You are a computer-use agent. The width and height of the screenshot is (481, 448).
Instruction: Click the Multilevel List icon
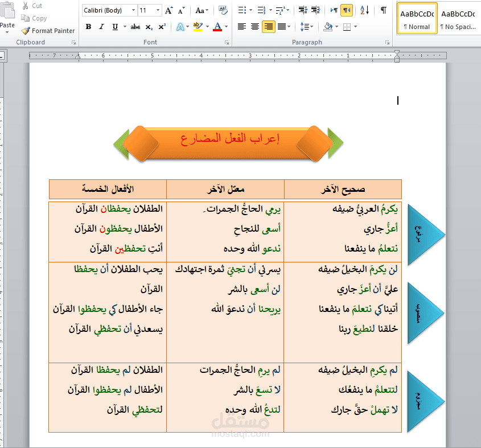(x=281, y=10)
